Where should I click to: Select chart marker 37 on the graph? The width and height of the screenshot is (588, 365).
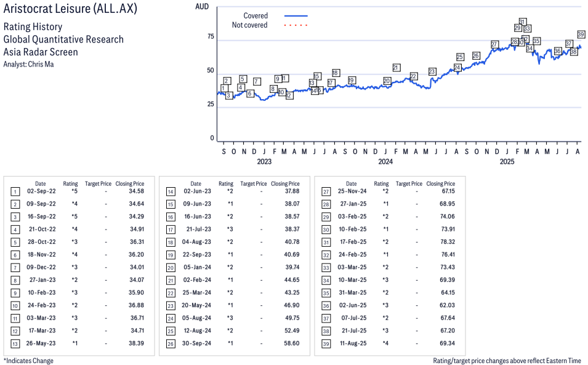click(x=569, y=44)
